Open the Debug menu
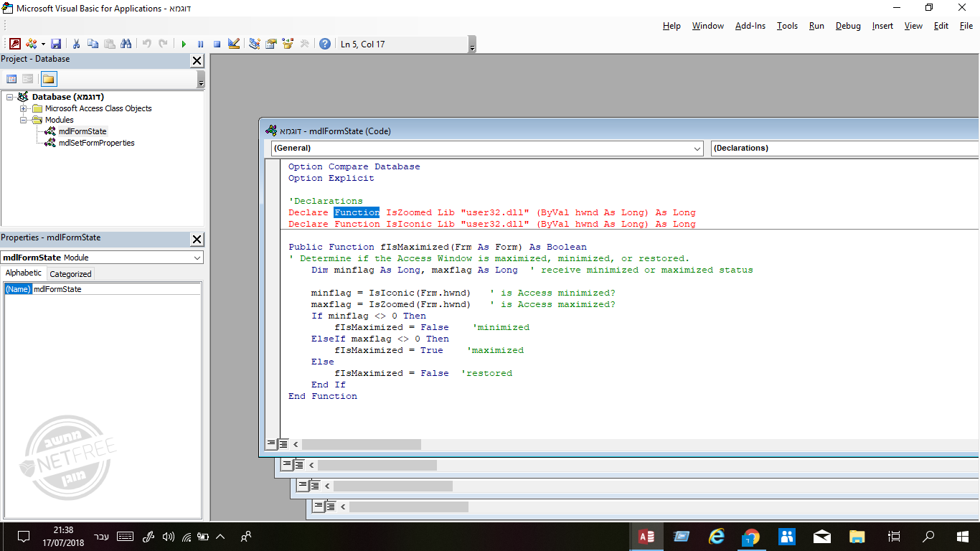The height and width of the screenshot is (551, 980). 847,26
